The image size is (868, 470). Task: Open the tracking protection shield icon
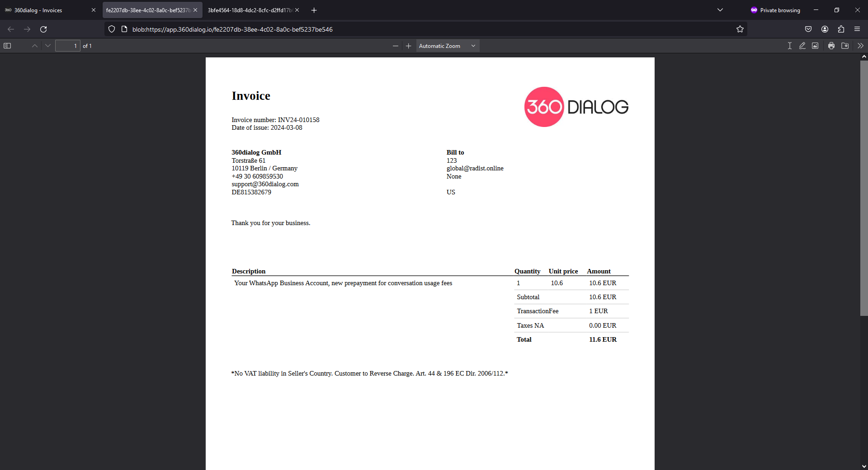(112, 29)
